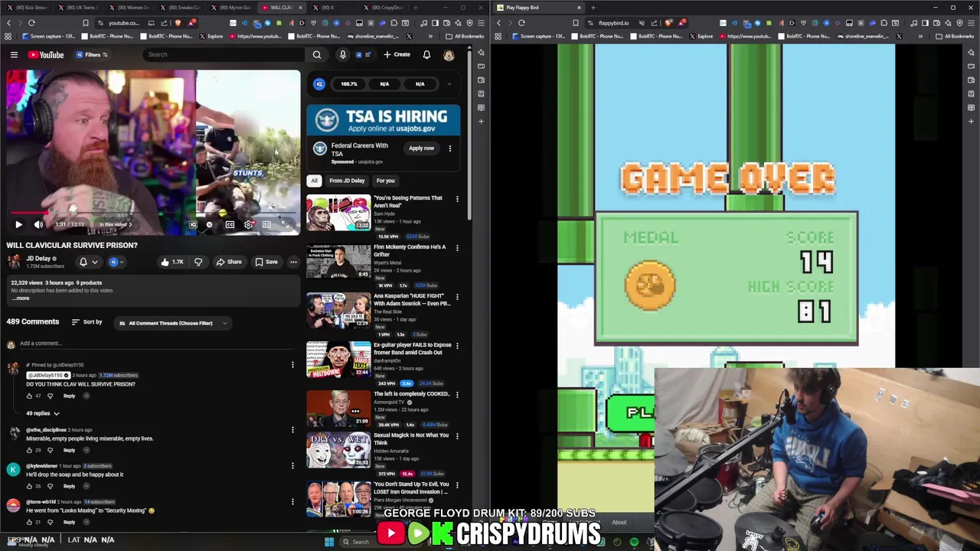Screen dimensions: 980x551
Task: Open the TSA ad options menu
Action: coord(450,148)
